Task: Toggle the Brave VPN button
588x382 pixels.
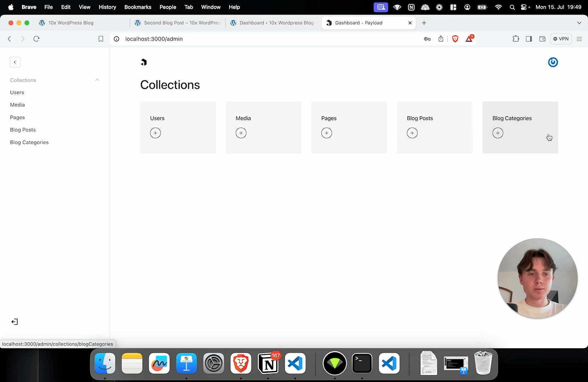Action: pyautogui.click(x=561, y=39)
